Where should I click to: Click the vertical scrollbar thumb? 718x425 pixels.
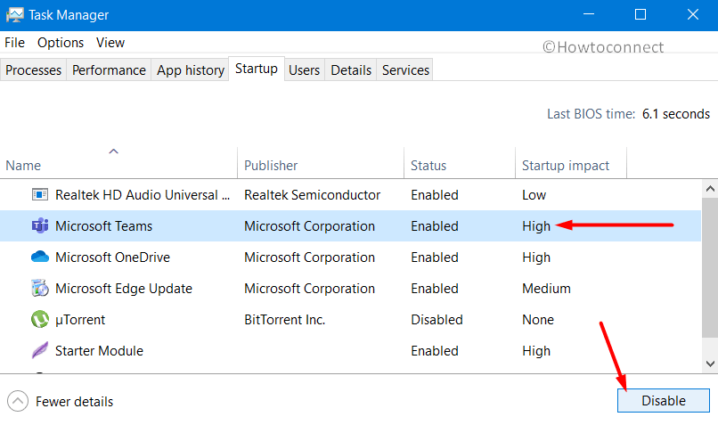pos(710,268)
